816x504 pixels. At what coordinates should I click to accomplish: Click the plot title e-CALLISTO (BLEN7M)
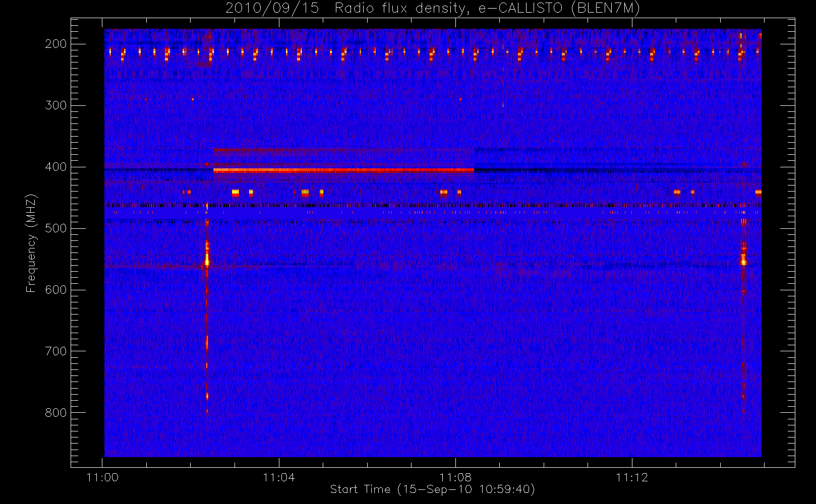pos(433,8)
